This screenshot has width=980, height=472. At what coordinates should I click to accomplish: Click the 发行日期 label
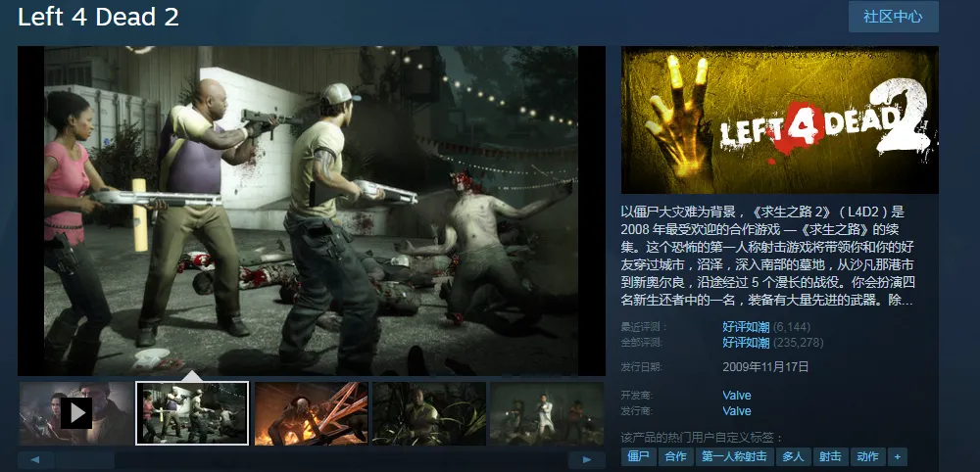tap(640, 367)
